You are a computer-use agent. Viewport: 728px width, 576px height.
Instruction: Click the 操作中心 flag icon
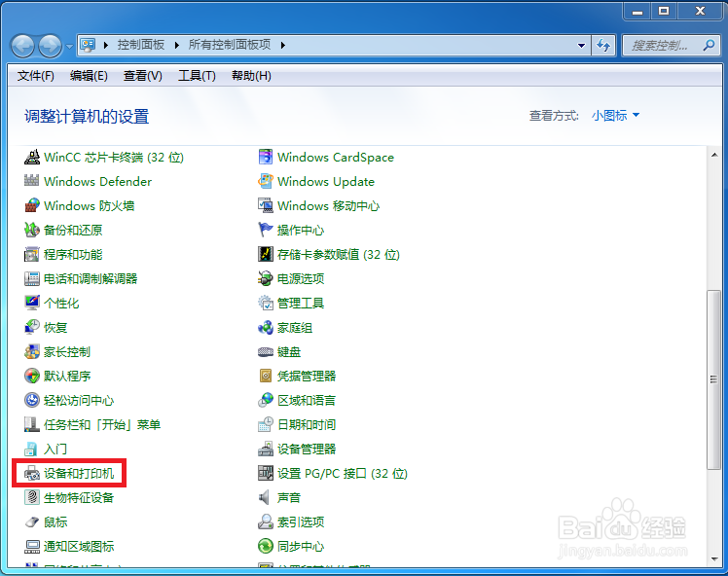click(266, 231)
